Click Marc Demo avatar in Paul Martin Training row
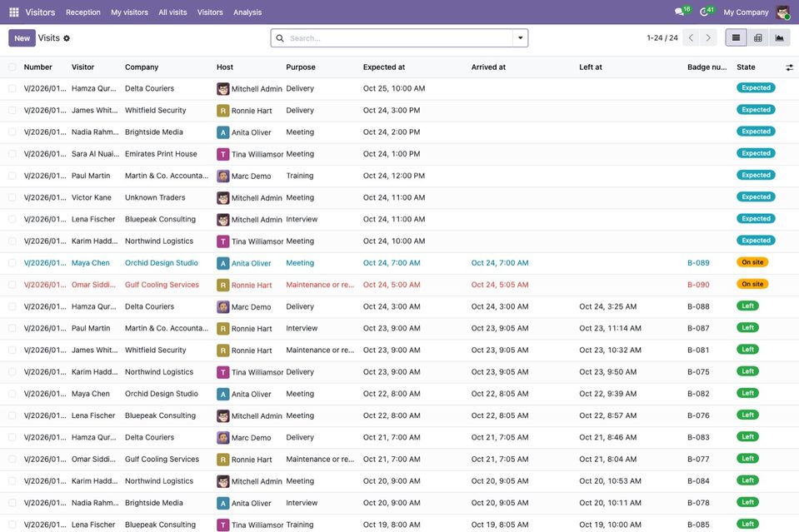 point(222,177)
